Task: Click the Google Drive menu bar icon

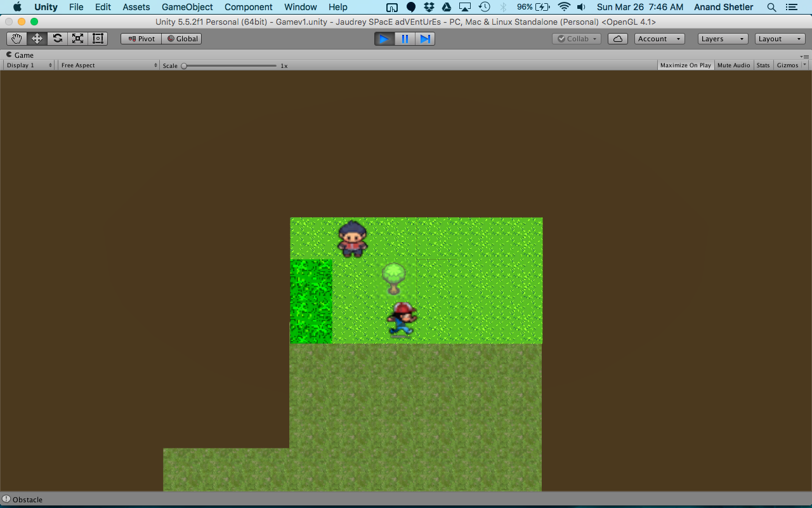Action: pos(447,7)
